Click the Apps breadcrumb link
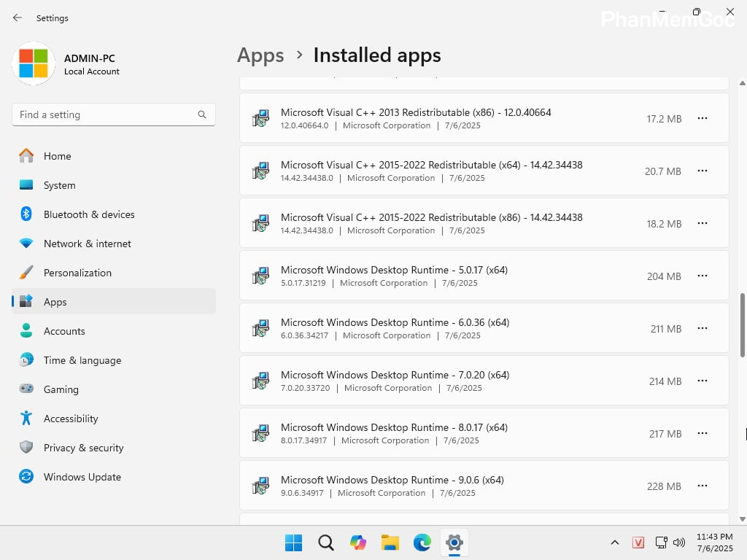The height and width of the screenshot is (560, 747). click(x=260, y=55)
